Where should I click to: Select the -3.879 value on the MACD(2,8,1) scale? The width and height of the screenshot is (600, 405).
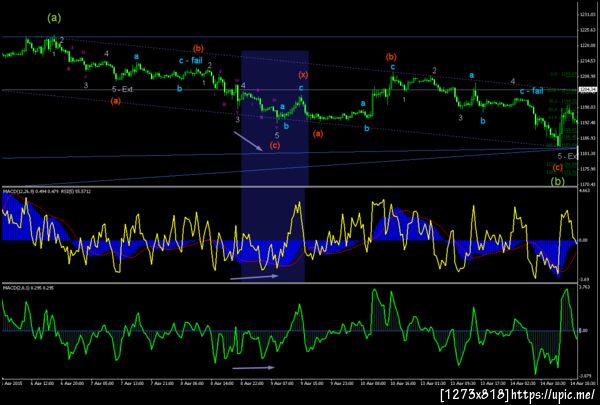pos(584,376)
